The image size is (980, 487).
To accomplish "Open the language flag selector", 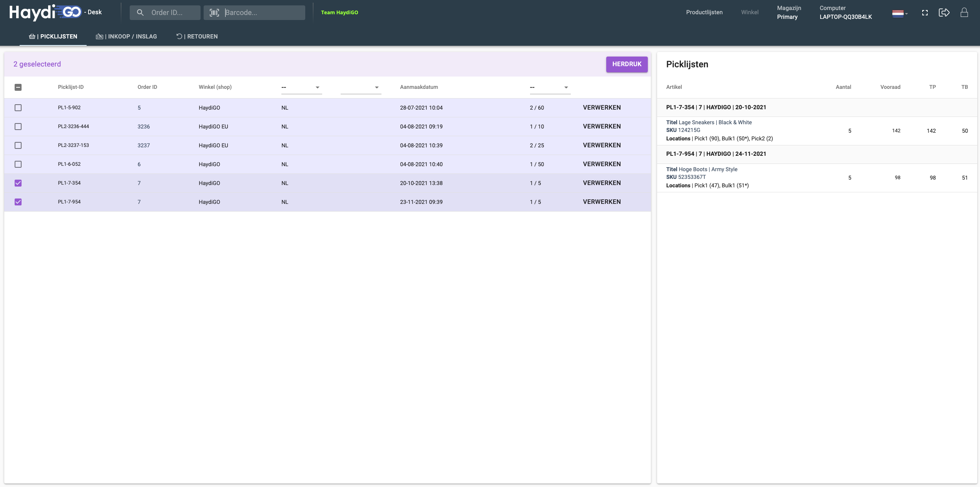I will pyautogui.click(x=900, y=13).
